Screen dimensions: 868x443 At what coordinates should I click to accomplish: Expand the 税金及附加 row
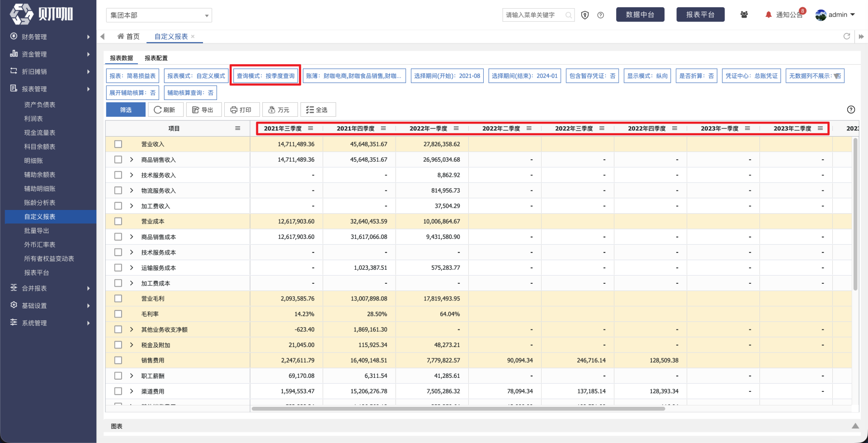[132, 344]
